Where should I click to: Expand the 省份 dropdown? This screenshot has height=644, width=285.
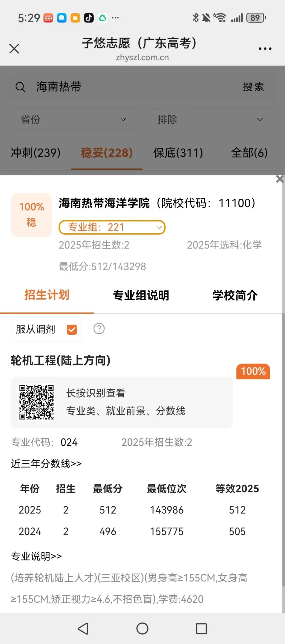click(x=74, y=119)
